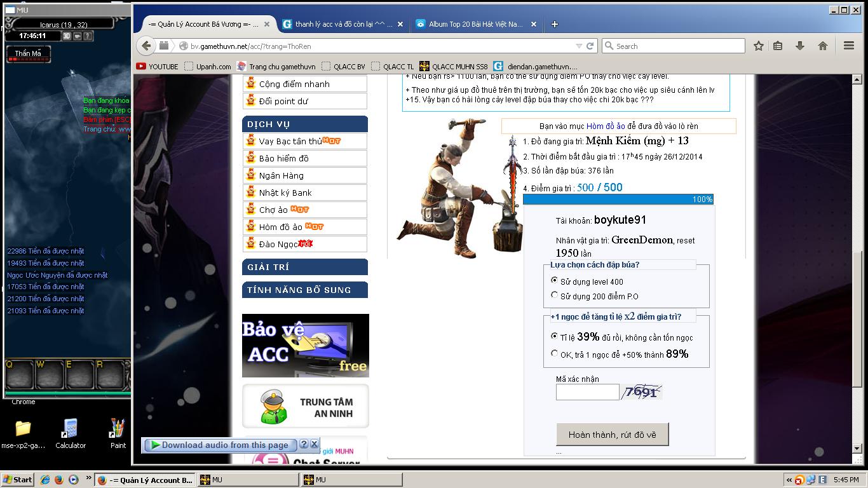The width and height of the screenshot is (868, 488).
Task: Go to the Firefox home icon
Action: click(x=823, y=46)
